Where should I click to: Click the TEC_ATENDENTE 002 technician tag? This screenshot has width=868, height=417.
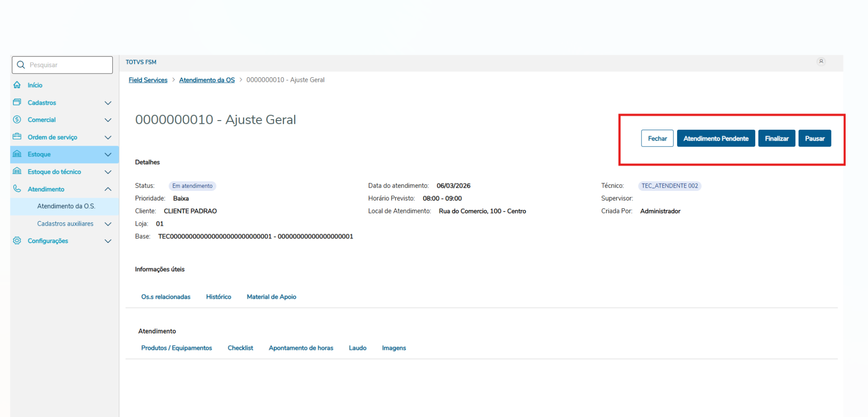click(x=669, y=186)
